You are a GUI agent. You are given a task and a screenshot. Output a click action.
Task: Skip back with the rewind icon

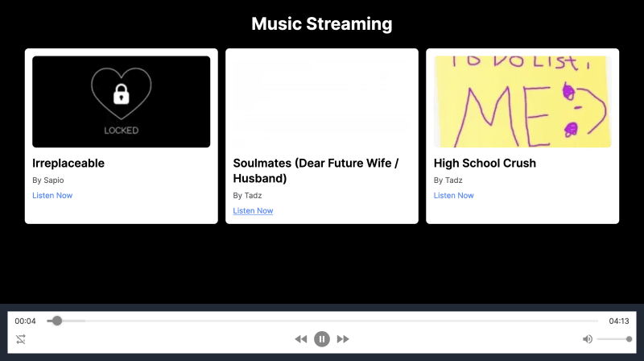click(301, 338)
